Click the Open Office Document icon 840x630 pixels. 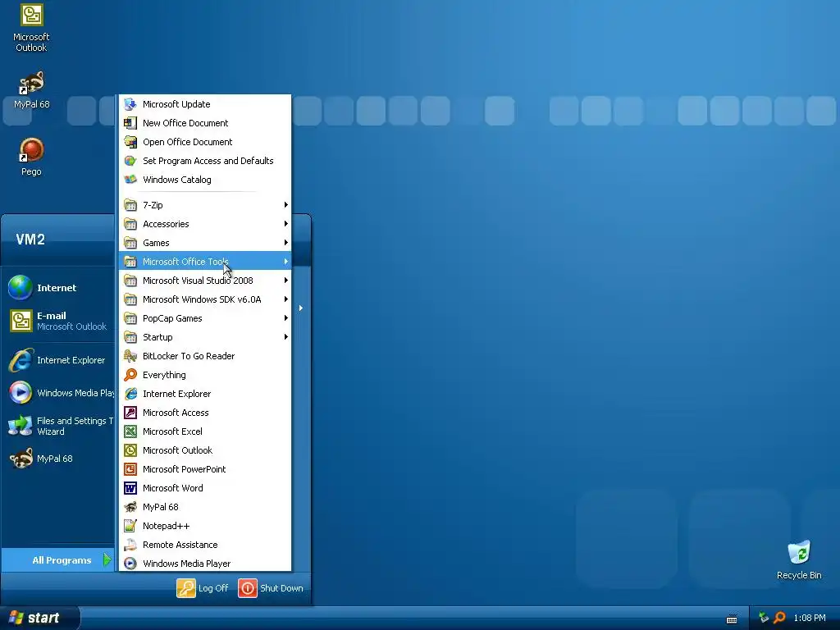click(x=130, y=141)
